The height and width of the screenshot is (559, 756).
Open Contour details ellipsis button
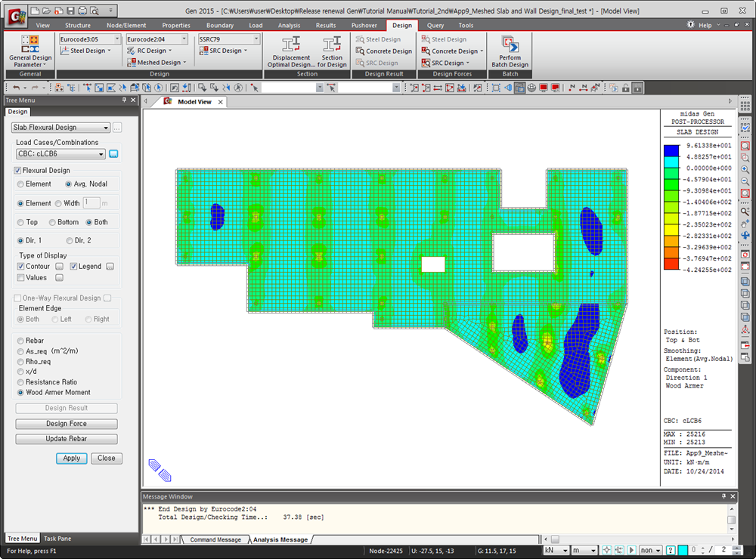[x=59, y=267]
